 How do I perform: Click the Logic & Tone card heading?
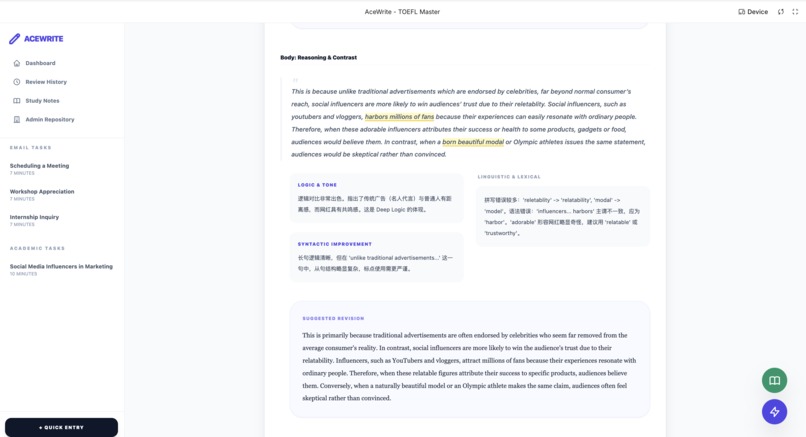coord(317,185)
